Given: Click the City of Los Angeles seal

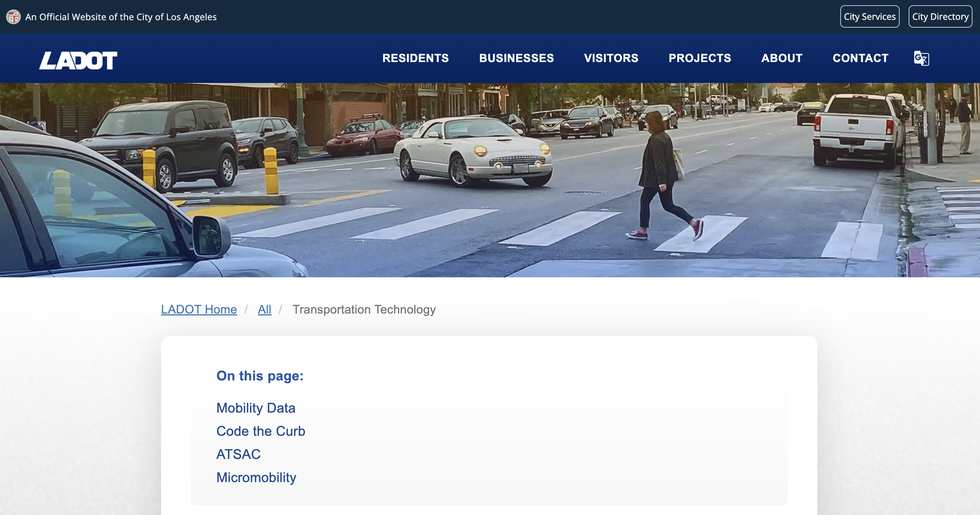Looking at the screenshot, I should [x=13, y=17].
